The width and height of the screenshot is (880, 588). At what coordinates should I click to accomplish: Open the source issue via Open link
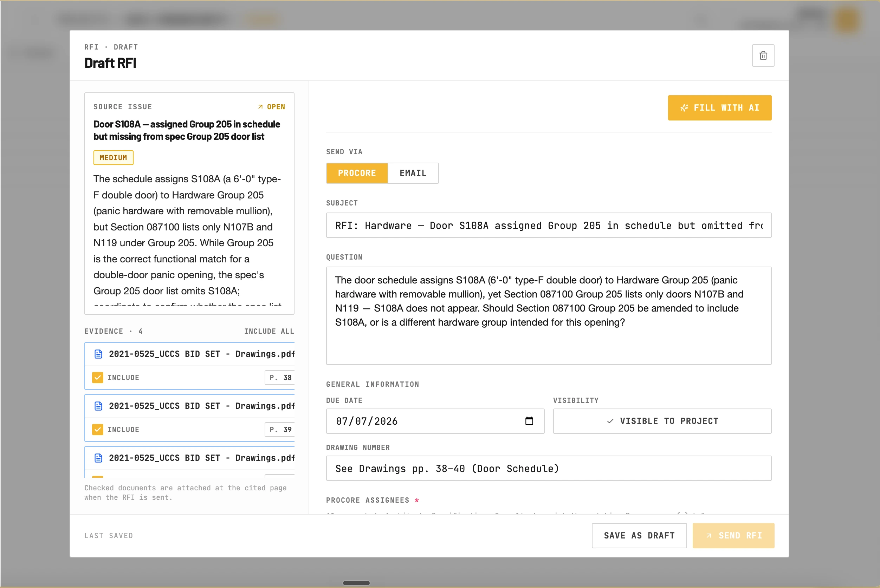pyautogui.click(x=271, y=107)
